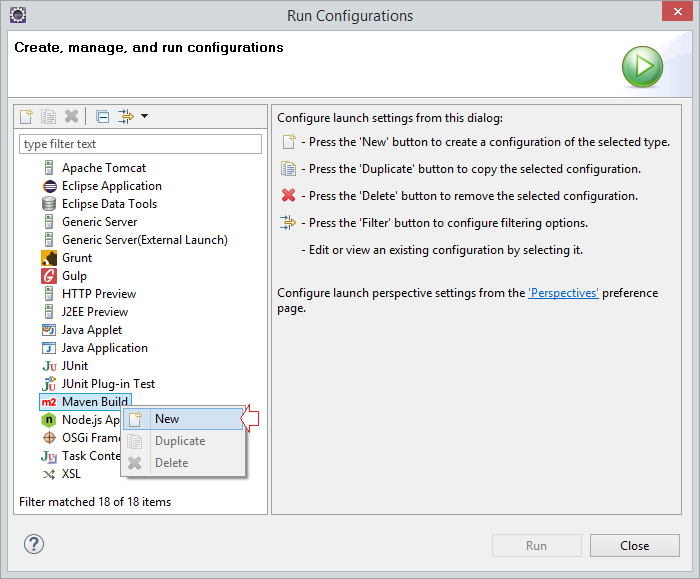The width and height of the screenshot is (700, 579).
Task: Click the Close button
Action: 635,546
